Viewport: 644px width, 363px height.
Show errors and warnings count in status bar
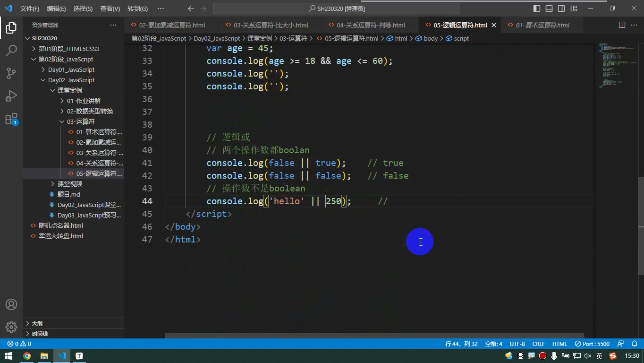[19, 344]
